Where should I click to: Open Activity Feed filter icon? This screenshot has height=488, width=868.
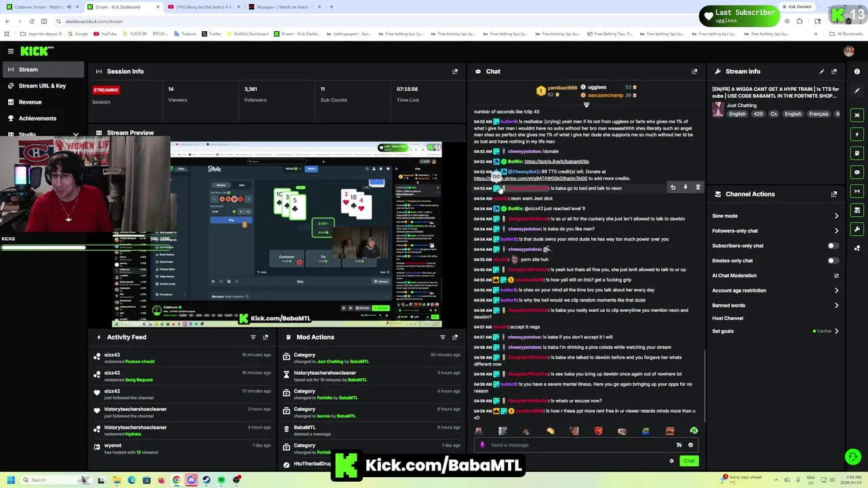[x=253, y=337]
